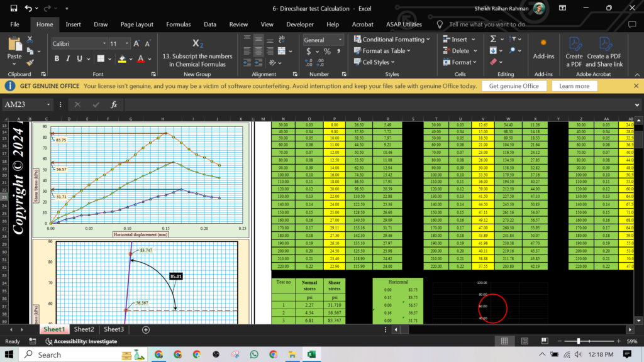Viewport: 644px width, 362px height.
Task: Undo the last action
Action: (x=28, y=8)
